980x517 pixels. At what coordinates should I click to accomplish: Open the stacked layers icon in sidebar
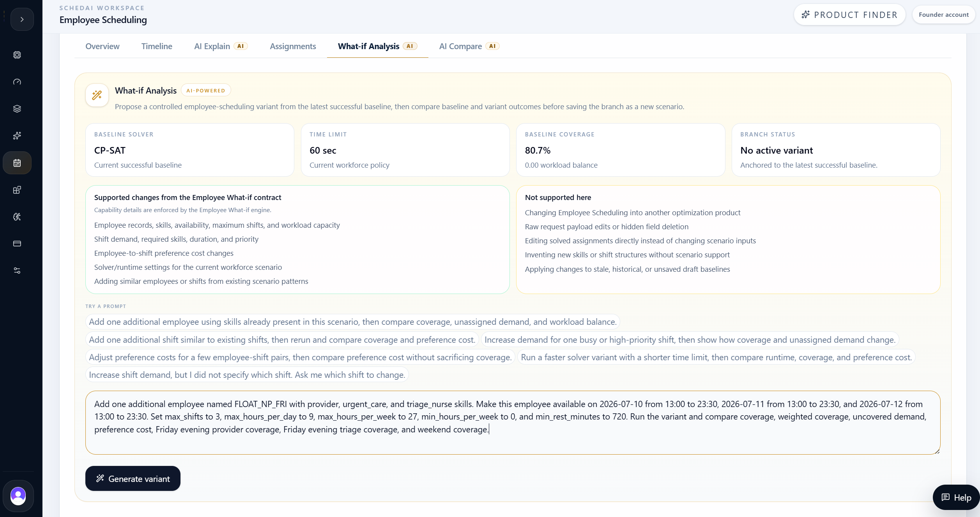17,109
